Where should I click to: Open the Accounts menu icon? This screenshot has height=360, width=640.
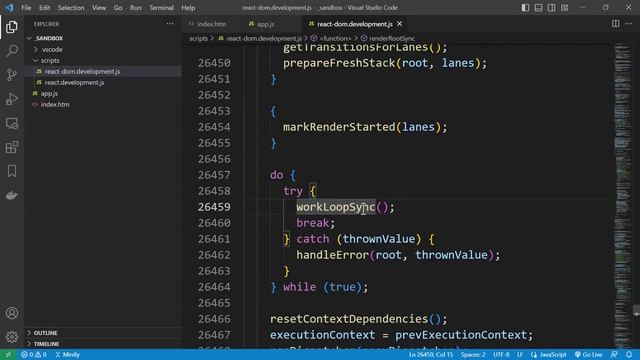tap(11, 313)
